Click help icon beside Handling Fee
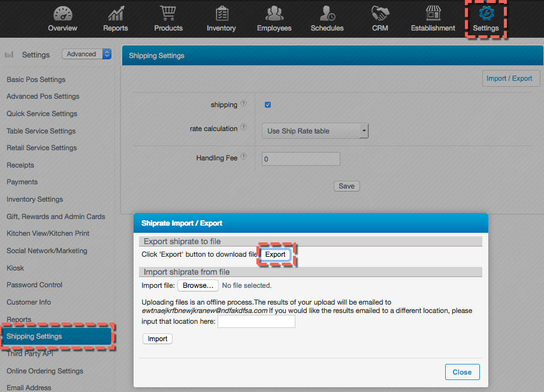Image resolution: width=544 pixels, height=392 pixels. 243,158
